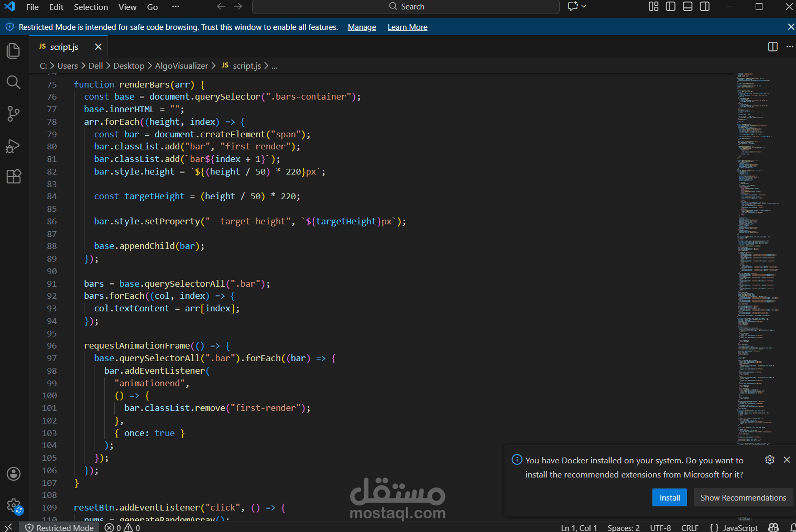This screenshot has height=532, width=796.
Task: Close the Docker notification
Action: (787, 460)
